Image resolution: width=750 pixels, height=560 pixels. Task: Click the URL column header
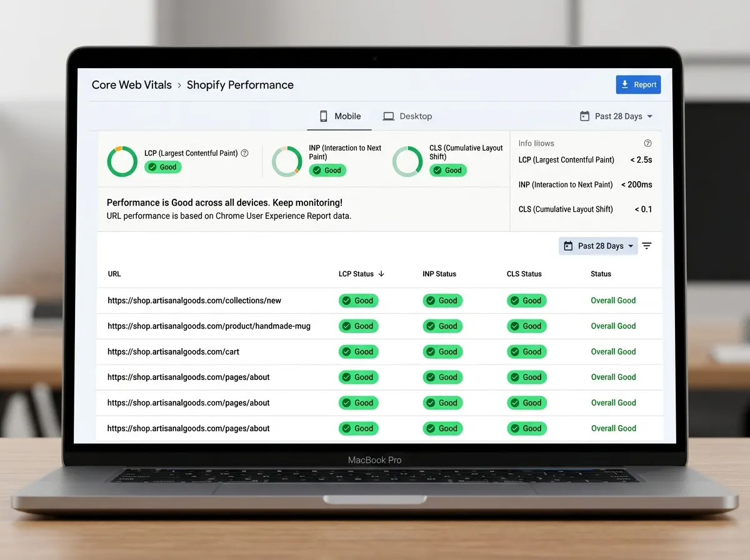click(114, 274)
